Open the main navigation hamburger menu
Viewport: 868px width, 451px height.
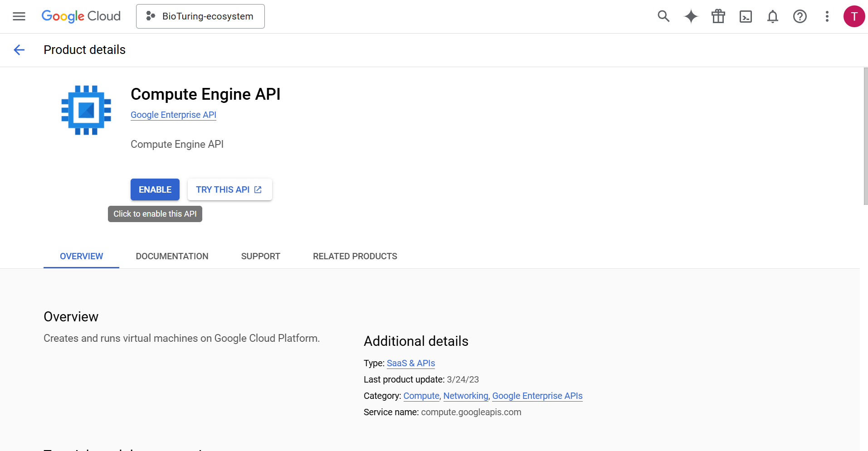[19, 16]
